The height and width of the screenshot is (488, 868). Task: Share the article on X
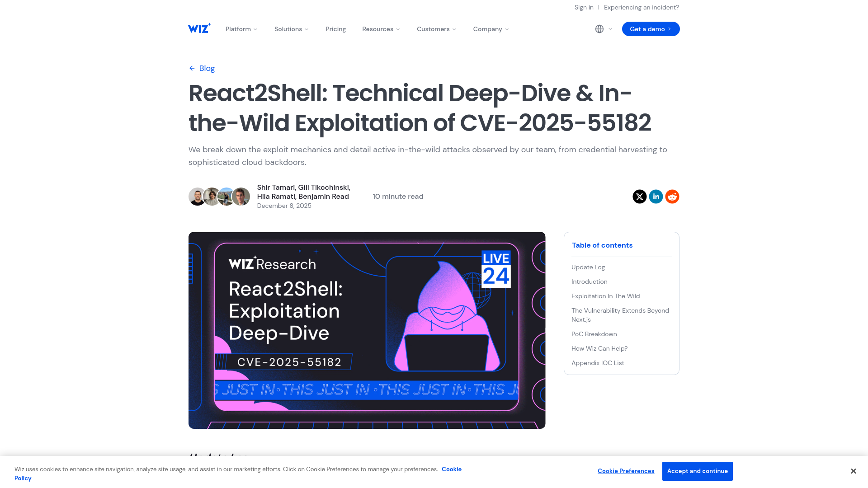(x=639, y=197)
